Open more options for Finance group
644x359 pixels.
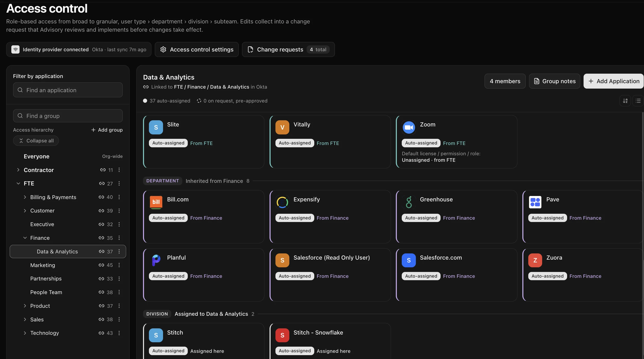tap(119, 238)
